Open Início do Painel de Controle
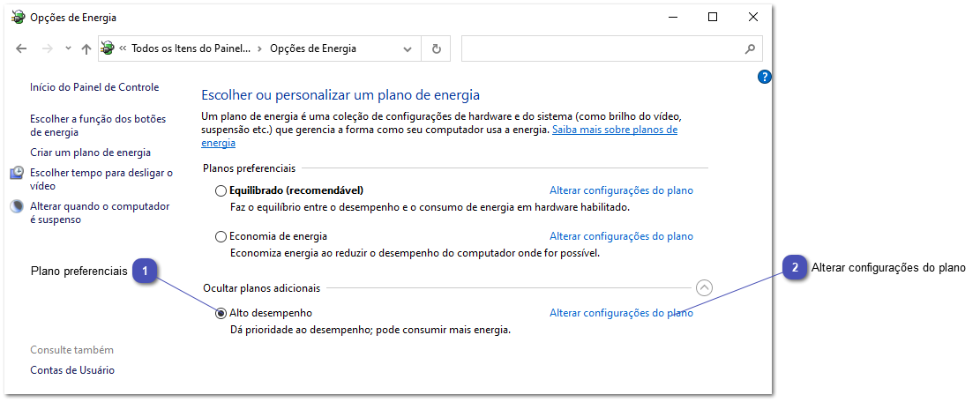Viewport: 980px width, 402px height. pyautogui.click(x=94, y=87)
